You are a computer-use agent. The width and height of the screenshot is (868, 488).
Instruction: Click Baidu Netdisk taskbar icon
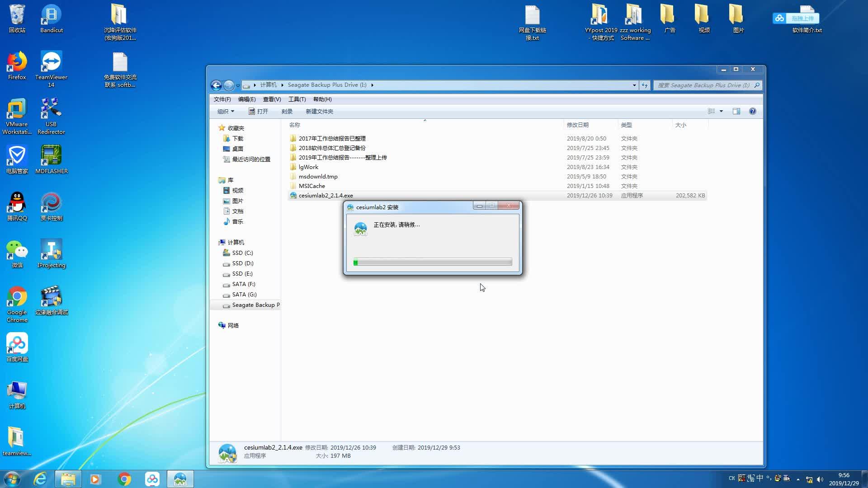152,479
